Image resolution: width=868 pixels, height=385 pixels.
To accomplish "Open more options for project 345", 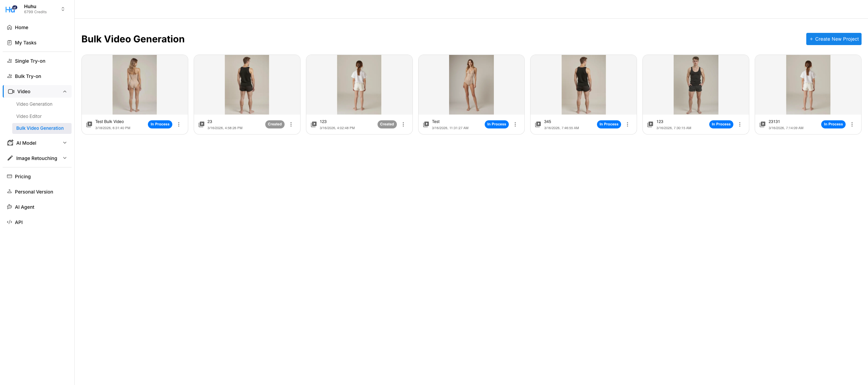I will coord(628,124).
